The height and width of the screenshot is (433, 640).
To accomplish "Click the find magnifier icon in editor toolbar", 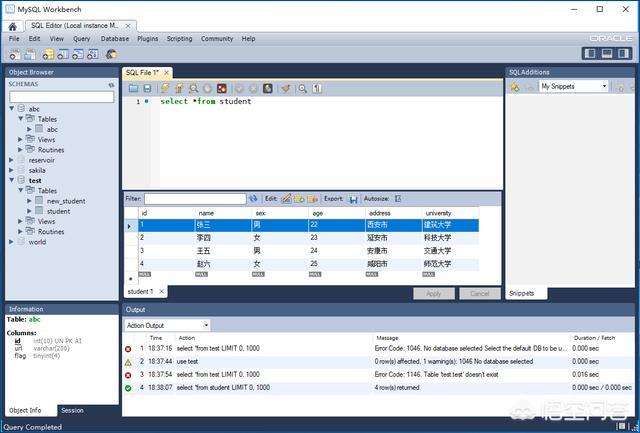I will pyautogui.click(x=303, y=88).
